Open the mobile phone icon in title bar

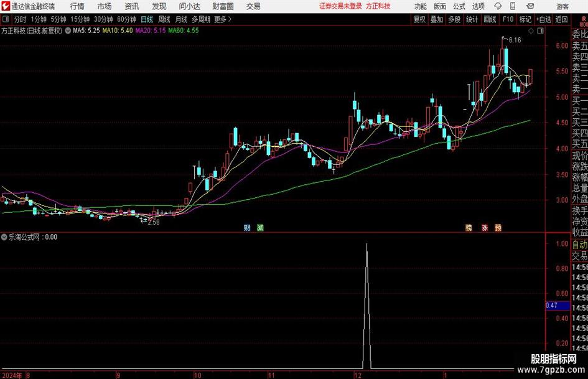[x=513, y=6]
